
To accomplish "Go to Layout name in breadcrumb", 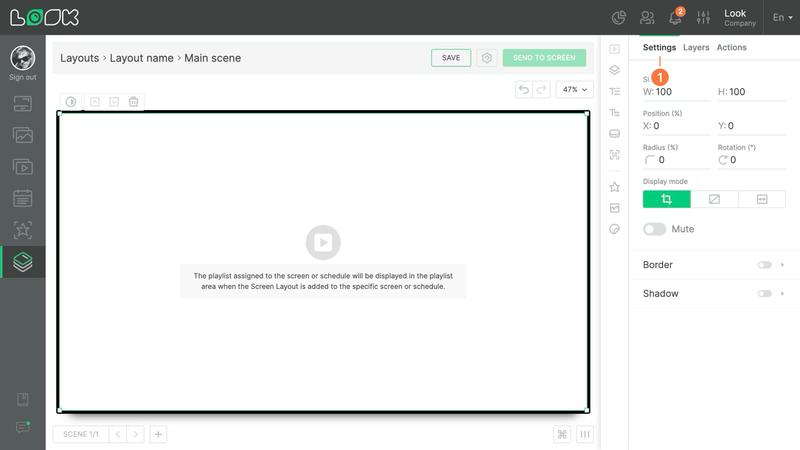I will (141, 58).
